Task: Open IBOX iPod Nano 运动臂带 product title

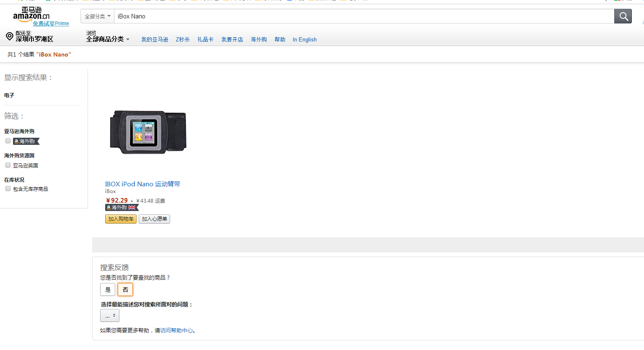Action: pyautogui.click(x=142, y=184)
